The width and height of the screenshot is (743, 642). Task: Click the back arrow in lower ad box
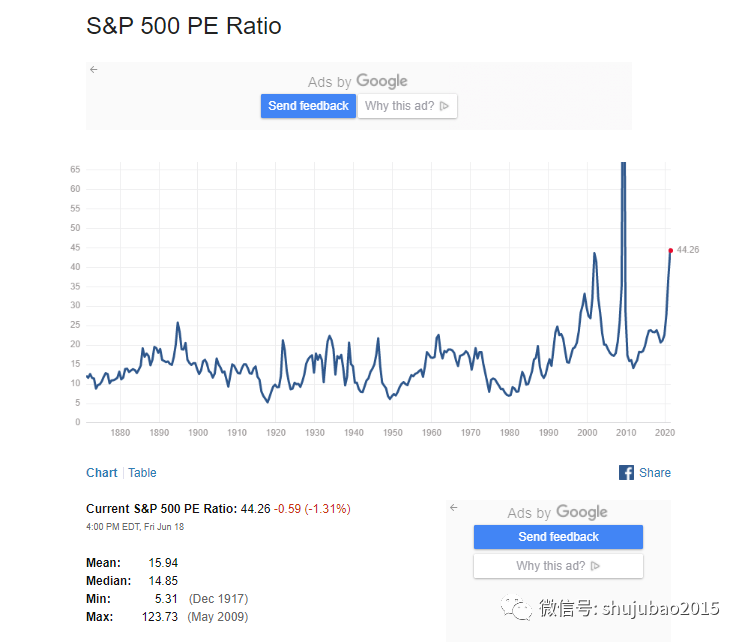coord(454,508)
